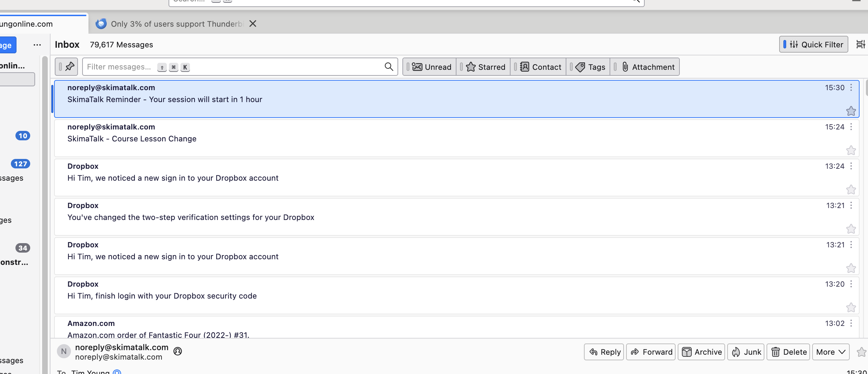Viewport: 868px width, 374px height.
Task: Select the SkimaTalk Reminder email
Action: pyautogui.click(x=456, y=99)
